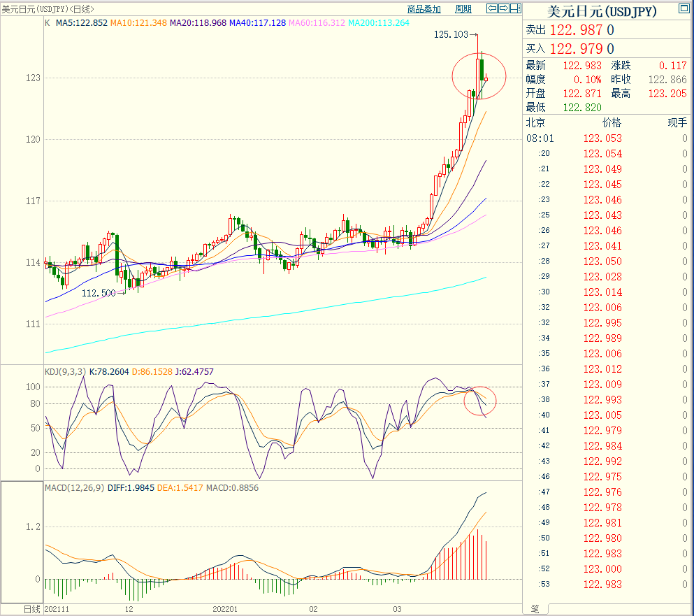Click the right arrow chart navigation icon
The image size is (694, 616).
(x=503, y=9)
